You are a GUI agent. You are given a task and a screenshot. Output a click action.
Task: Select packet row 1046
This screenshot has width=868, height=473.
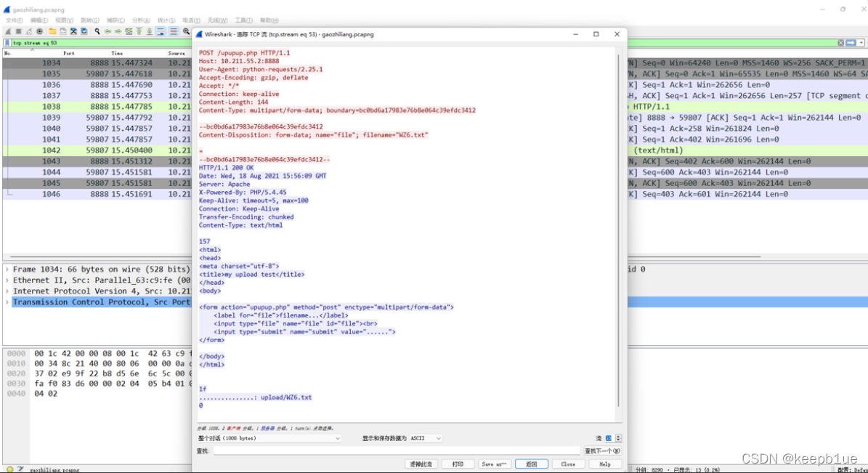[97, 195]
